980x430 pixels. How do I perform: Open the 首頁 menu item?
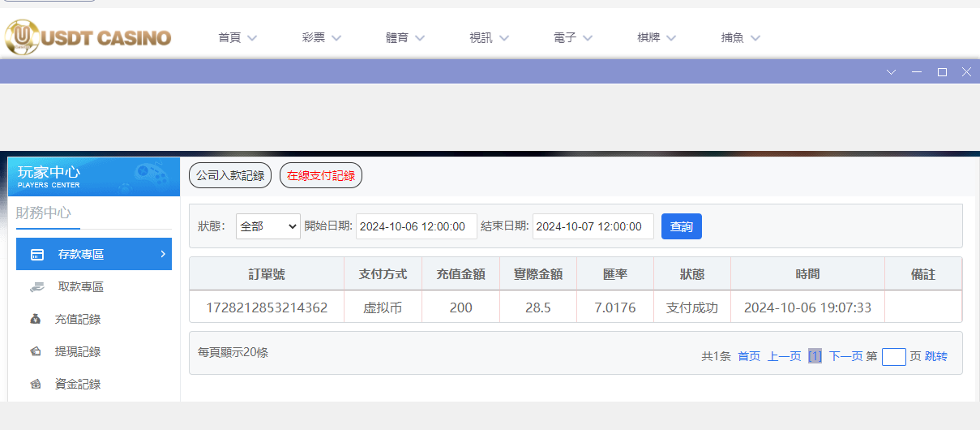[238, 37]
